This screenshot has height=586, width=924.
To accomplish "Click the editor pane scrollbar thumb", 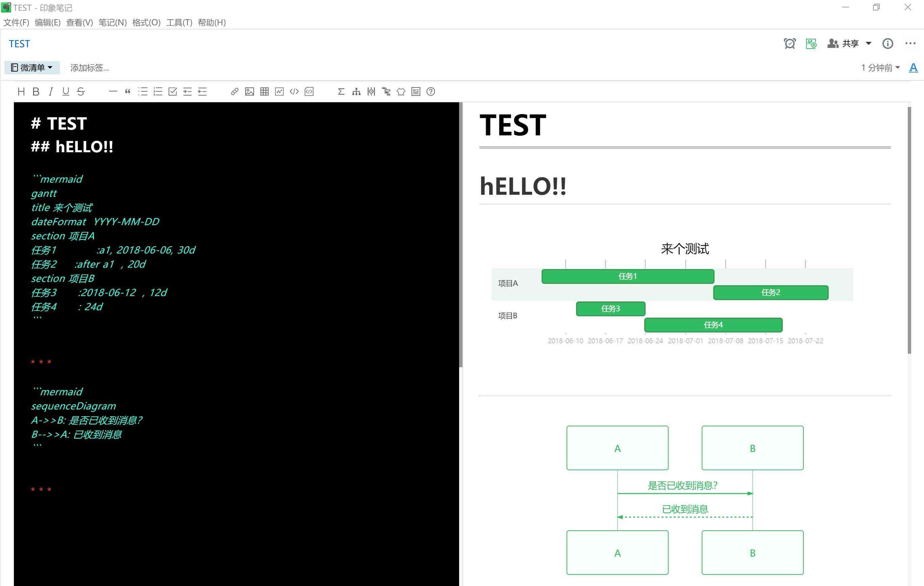I will coord(461,234).
